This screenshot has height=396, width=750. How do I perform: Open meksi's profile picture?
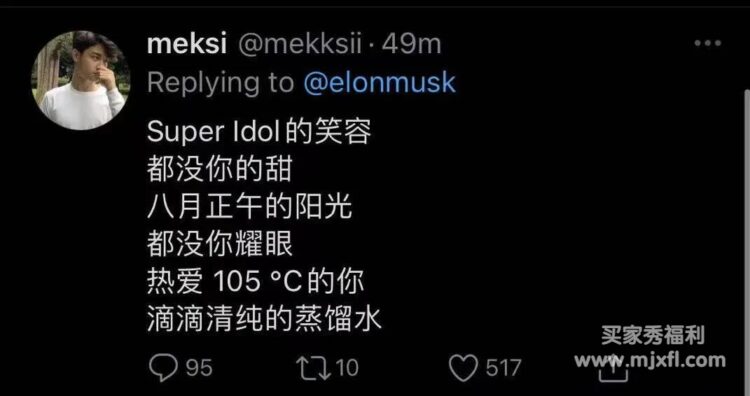81,80
